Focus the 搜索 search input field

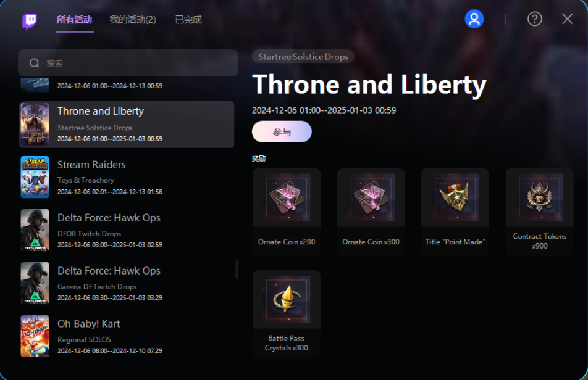click(128, 64)
